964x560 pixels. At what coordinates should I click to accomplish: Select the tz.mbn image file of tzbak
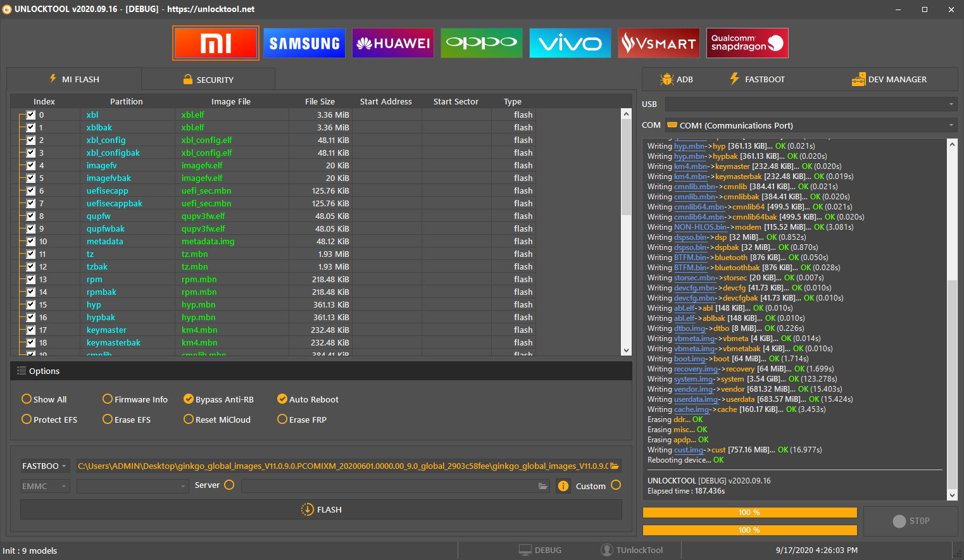[194, 266]
